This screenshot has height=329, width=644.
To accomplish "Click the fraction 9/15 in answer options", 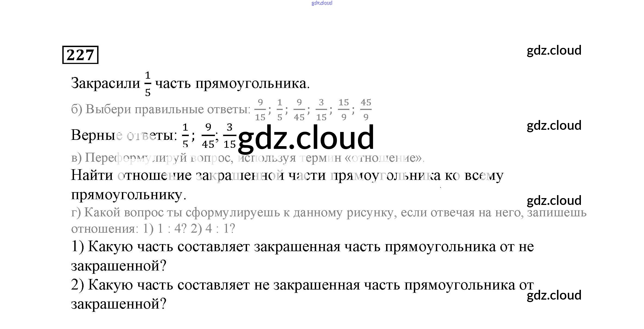I will point(260,110).
